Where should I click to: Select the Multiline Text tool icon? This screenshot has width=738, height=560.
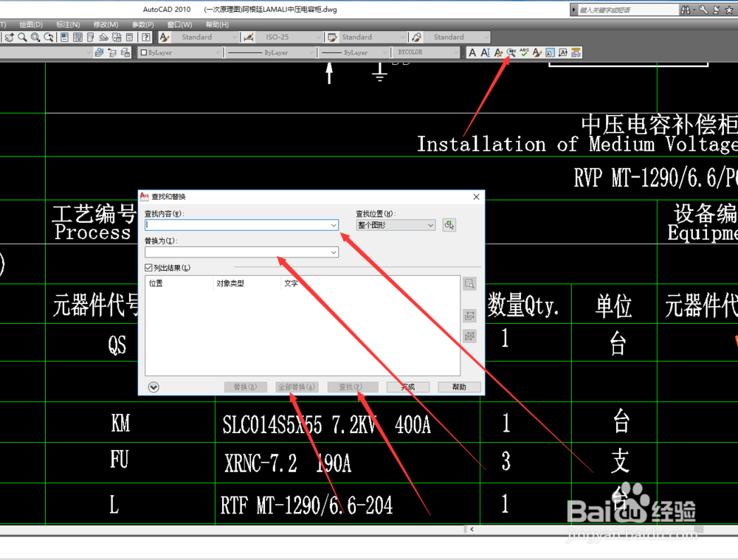[x=472, y=52]
